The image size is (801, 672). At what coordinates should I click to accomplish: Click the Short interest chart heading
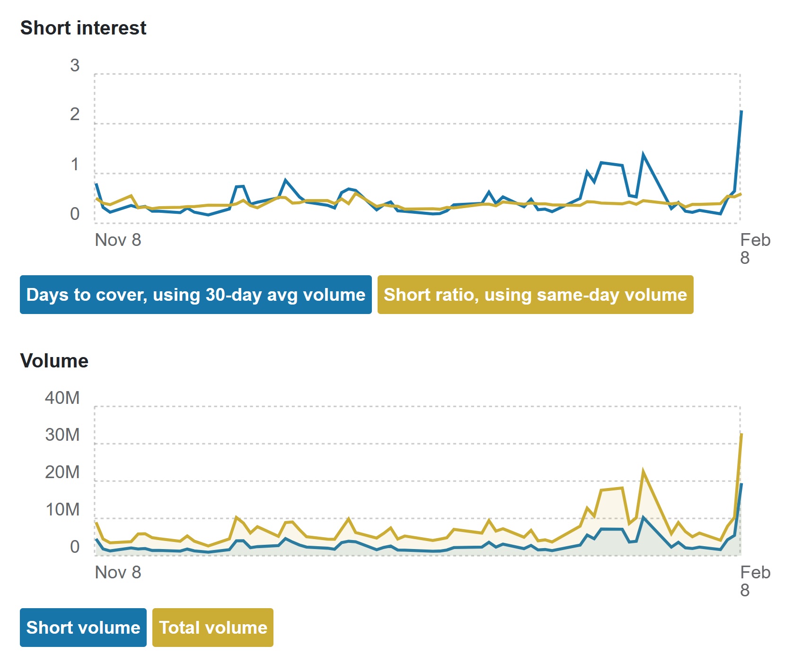click(83, 28)
